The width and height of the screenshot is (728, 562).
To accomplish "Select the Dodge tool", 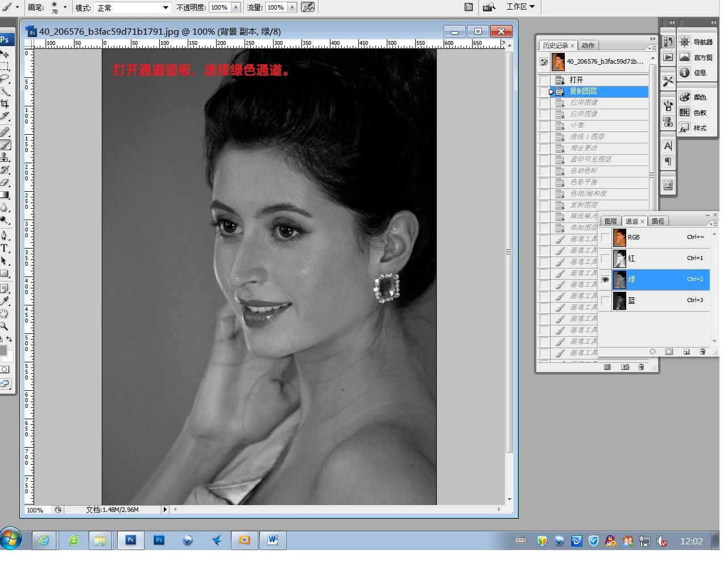I will pos(5,220).
